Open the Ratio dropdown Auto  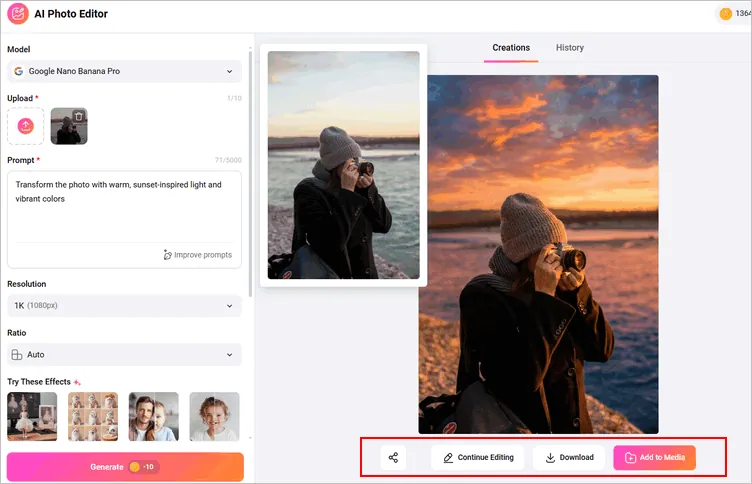coord(124,354)
